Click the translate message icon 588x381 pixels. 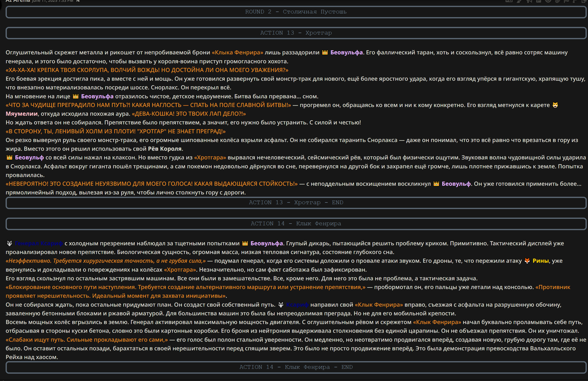pyautogui.click(x=509, y=1)
